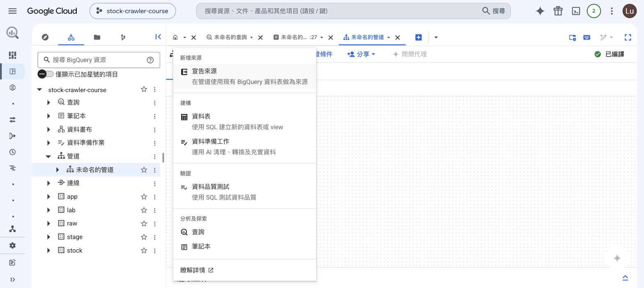
Task: Expand the 連線 tree node
Action: coord(48,183)
